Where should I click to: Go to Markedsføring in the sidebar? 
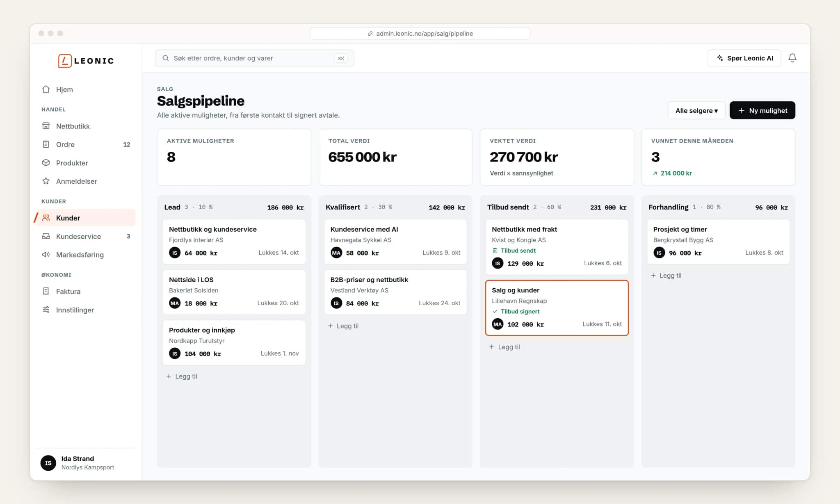(x=86, y=255)
